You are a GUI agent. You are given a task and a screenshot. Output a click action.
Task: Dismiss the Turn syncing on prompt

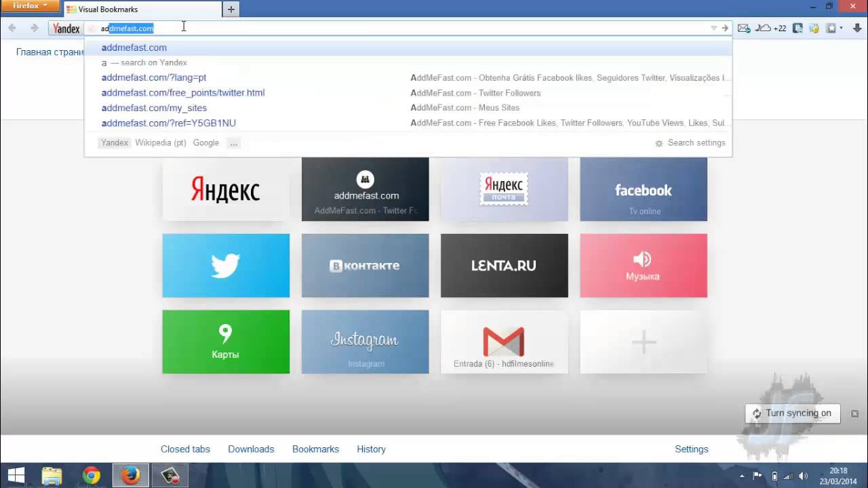tap(854, 413)
